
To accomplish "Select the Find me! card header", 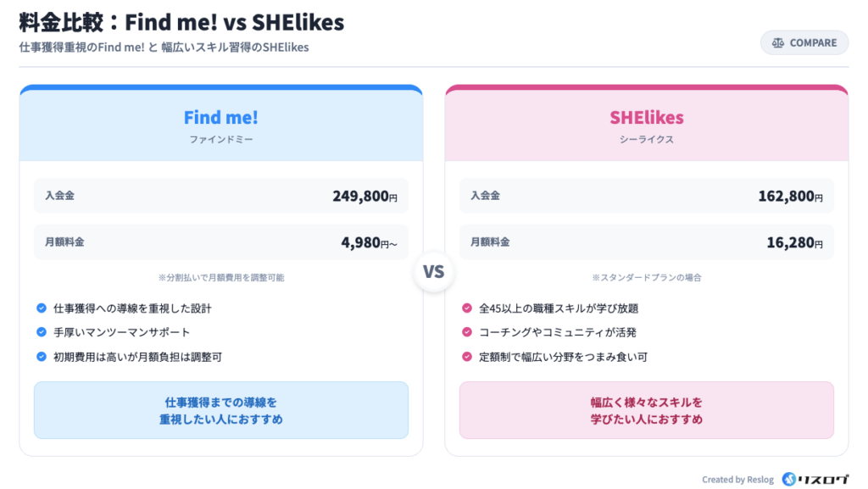I will click(220, 125).
